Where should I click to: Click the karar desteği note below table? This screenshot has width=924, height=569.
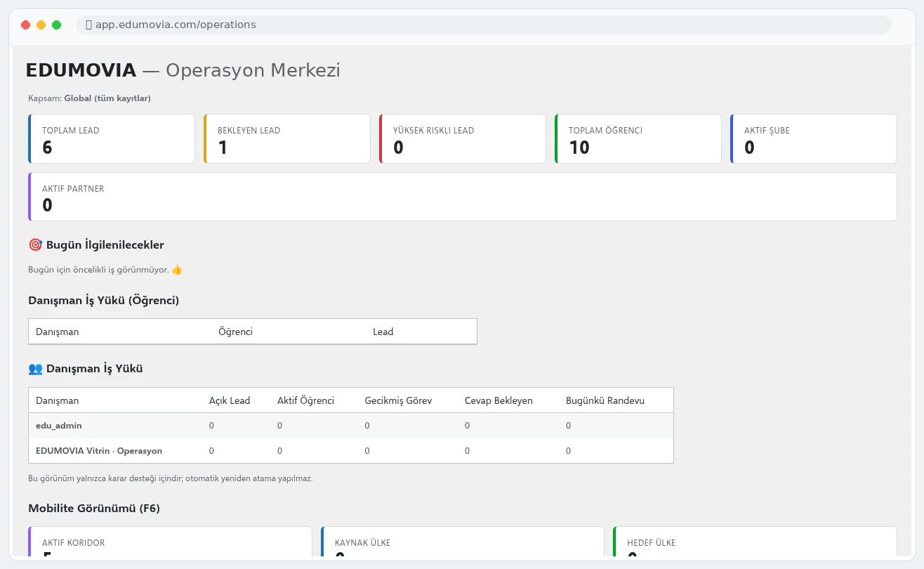pos(170,478)
